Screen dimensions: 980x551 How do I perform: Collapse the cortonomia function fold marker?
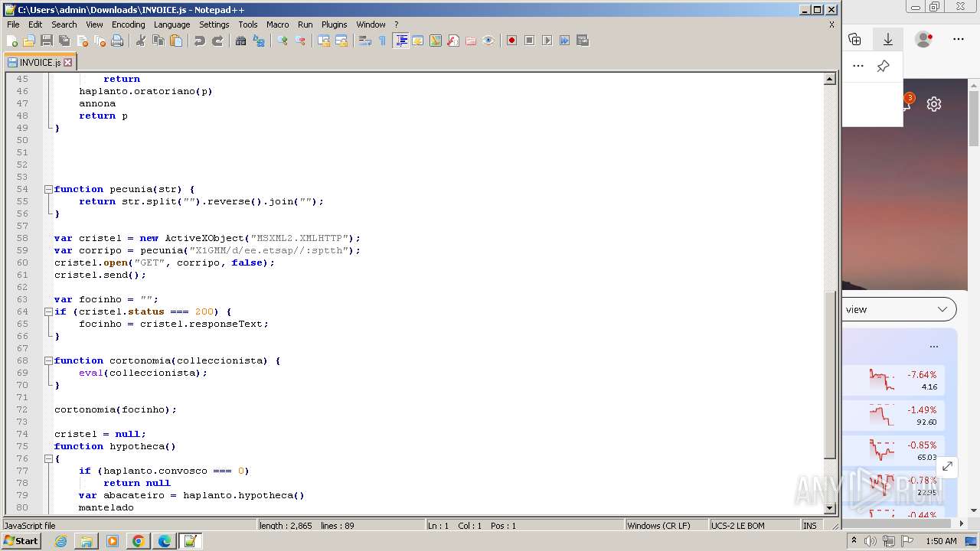(x=48, y=360)
